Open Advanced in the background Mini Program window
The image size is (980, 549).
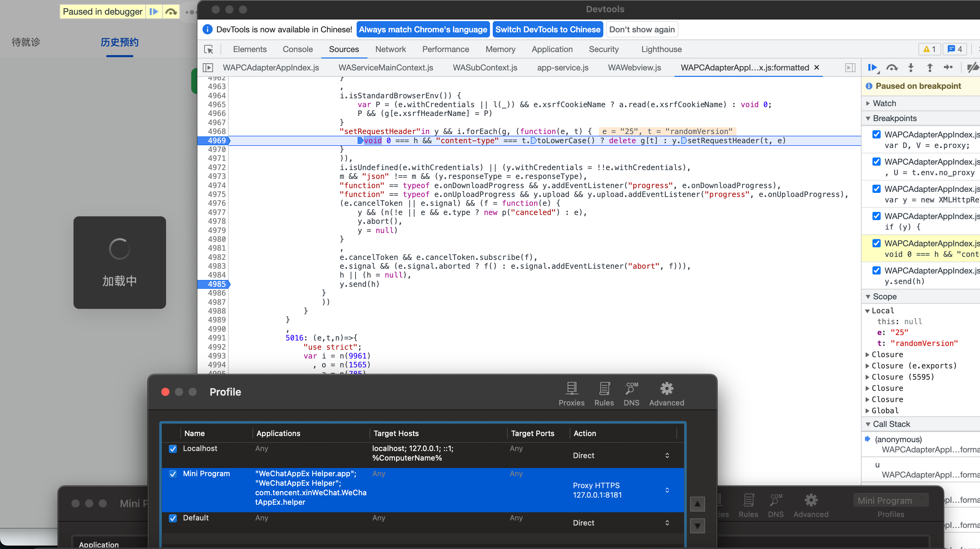(x=811, y=506)
